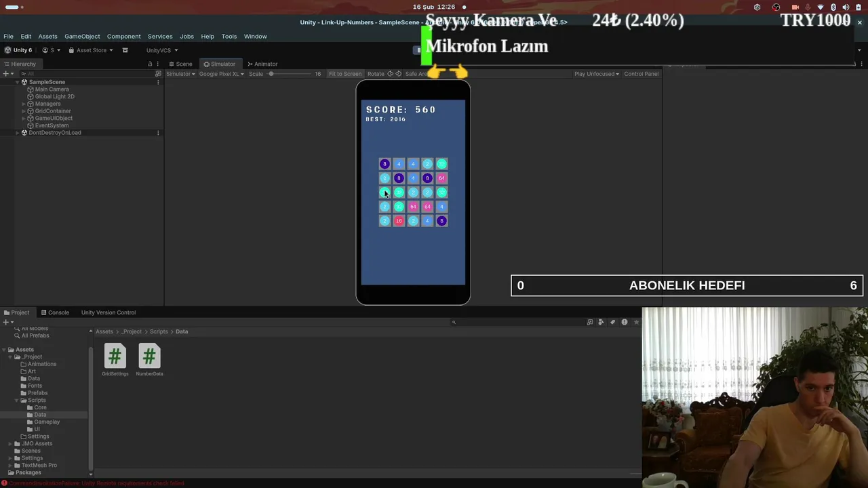Image resolution: width=868 pixels, height=488 pixels.
Task: Click the Control Panel button
Action: point(642,74)
